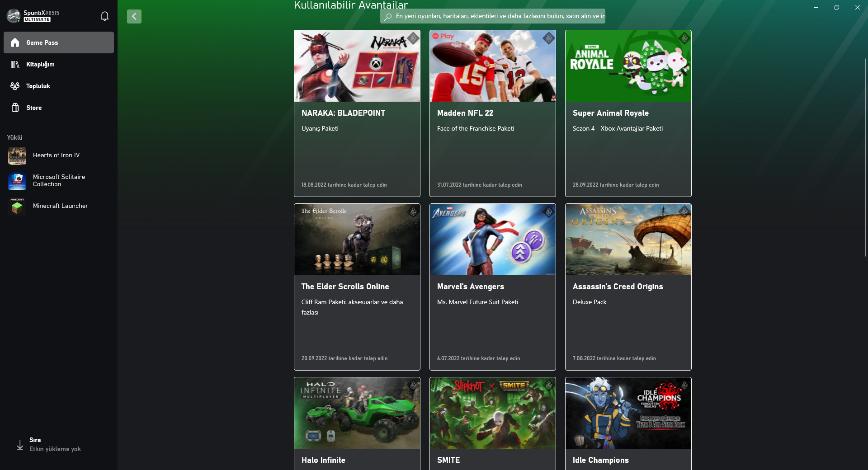Viewport: 868px width, 470px height.
Task: Open the SMITE Slipknot perk artwork
Action: click(493, 413)
